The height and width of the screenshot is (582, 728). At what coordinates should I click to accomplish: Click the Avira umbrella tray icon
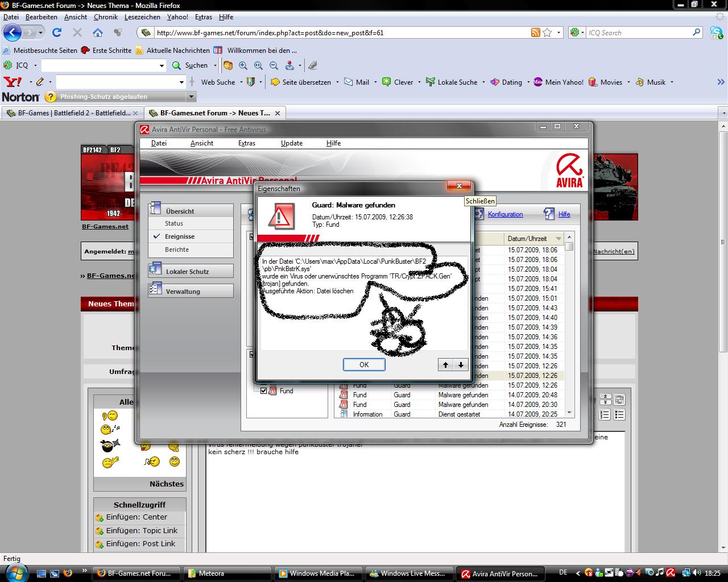click(671, 573)
